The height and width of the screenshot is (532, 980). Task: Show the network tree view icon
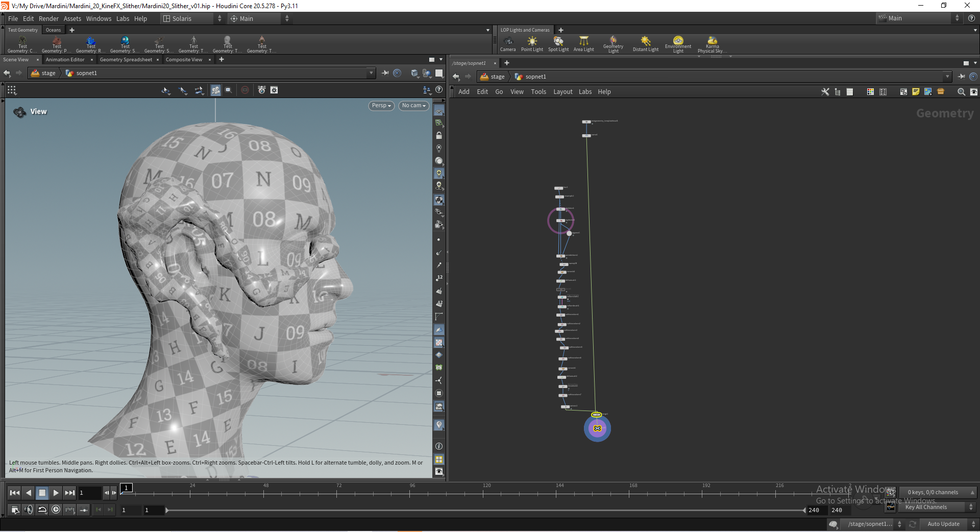[838, 92]
